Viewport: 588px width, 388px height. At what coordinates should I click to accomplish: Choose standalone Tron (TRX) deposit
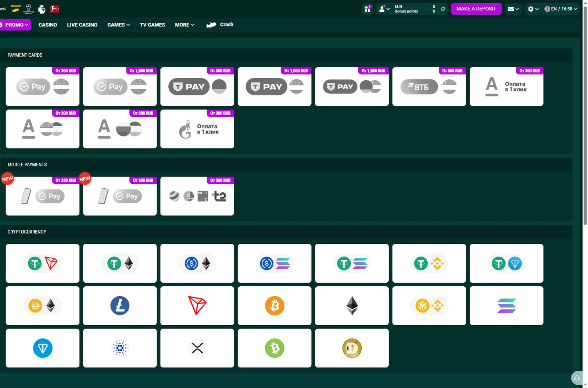(197, 306)
